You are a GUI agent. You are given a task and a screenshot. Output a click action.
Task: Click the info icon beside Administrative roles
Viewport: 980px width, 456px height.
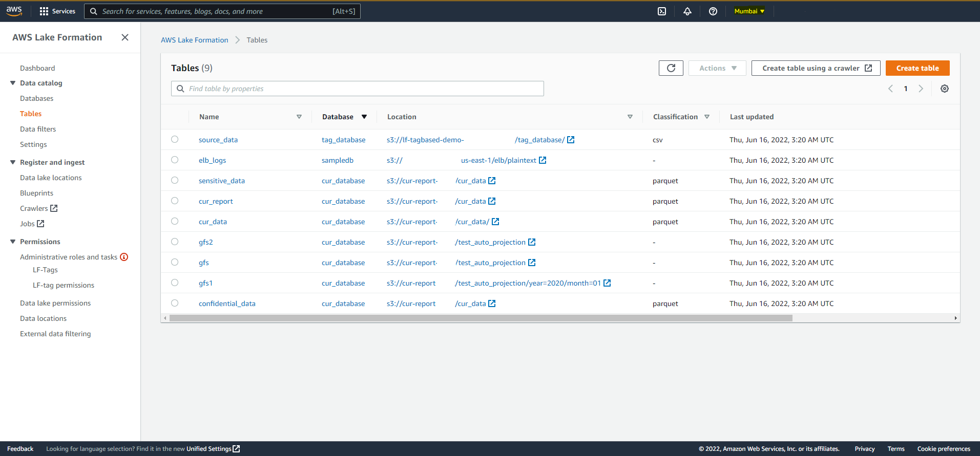click(124, 257)
